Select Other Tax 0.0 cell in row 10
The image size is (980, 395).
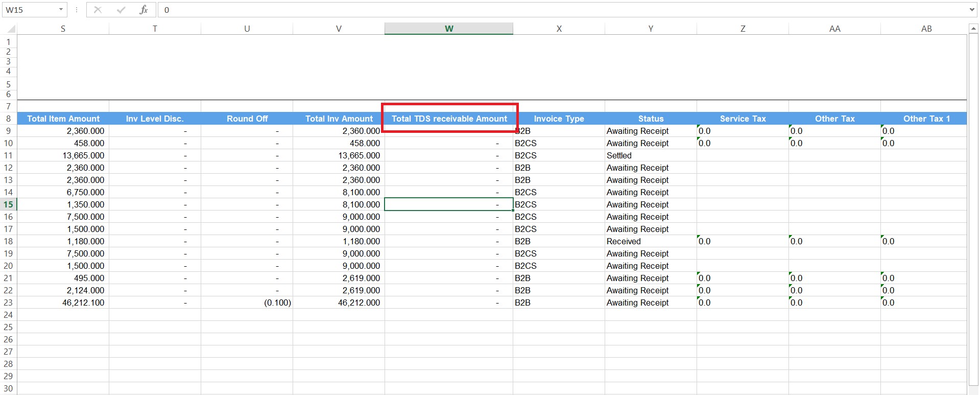834,143
